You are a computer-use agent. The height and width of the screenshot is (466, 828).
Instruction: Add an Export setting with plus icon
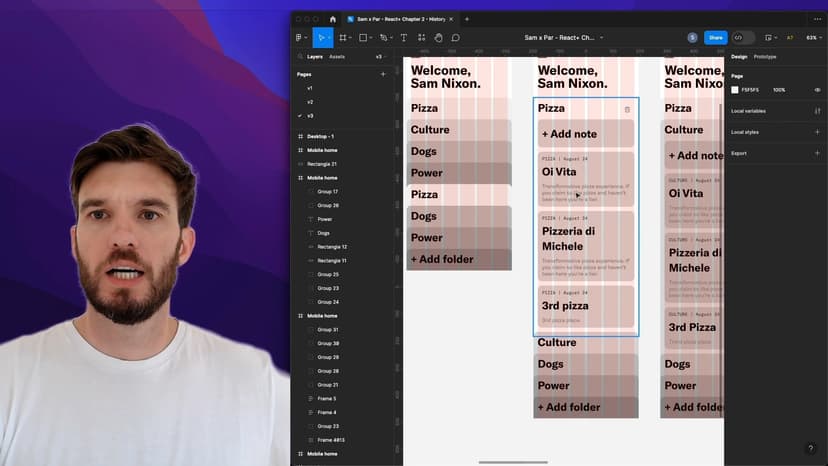click(817, 153)
